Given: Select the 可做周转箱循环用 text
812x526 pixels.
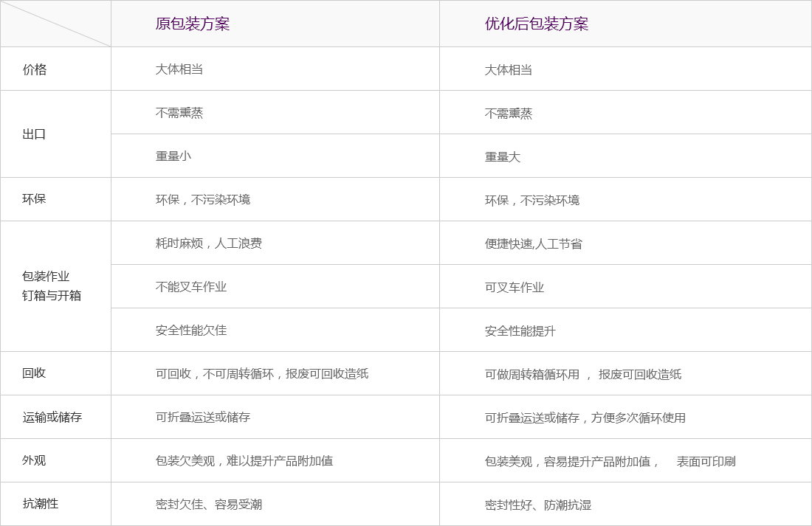Looking at the screenshot, I should tap(532, 375).
